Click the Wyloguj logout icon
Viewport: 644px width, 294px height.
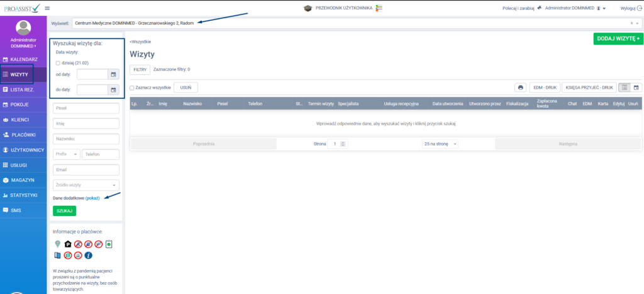(x=640, y=8)
